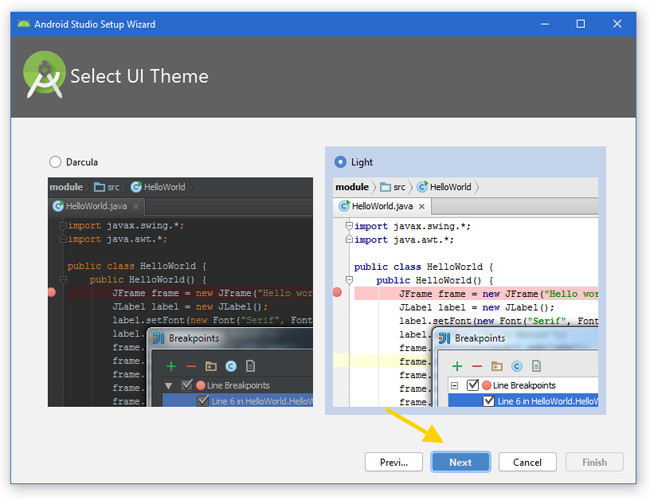Select the Light theme radio button
The image size is (650, 499).
click(x=341, y=162)
